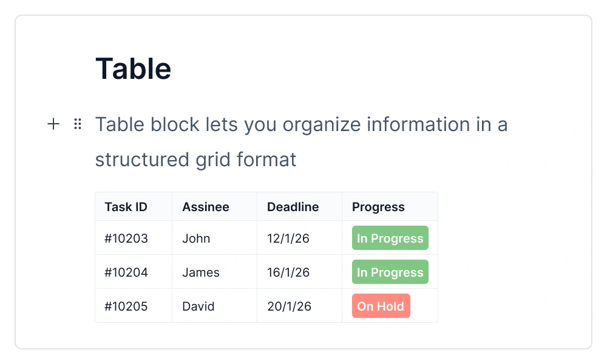Click the six-dot drag handle icon

77,124
